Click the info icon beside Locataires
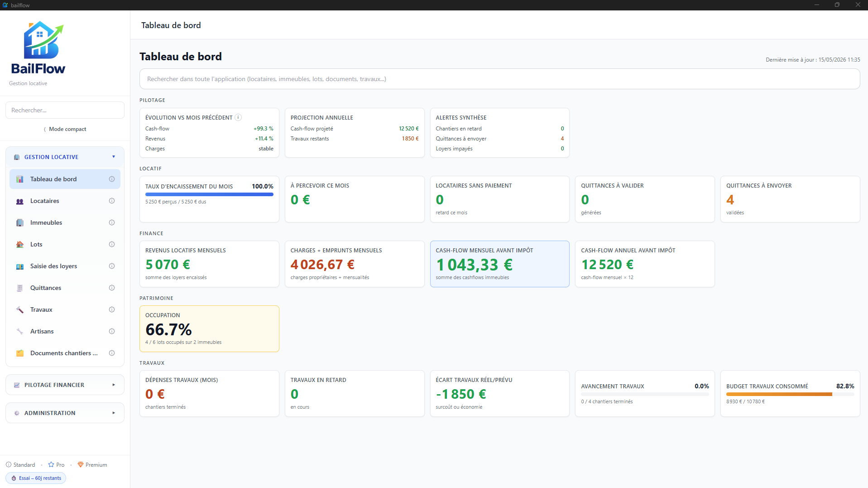This screenshot has width=868, height=488. 112,201
